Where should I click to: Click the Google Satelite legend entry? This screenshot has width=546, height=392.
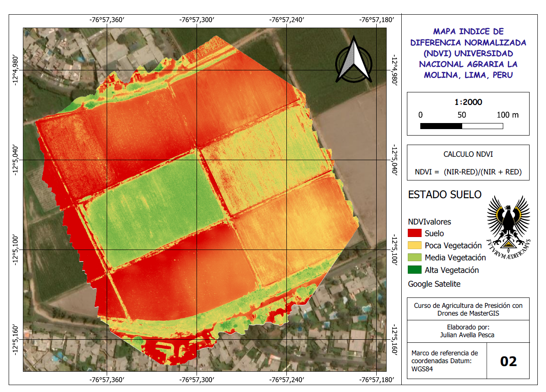pos(434,284)
